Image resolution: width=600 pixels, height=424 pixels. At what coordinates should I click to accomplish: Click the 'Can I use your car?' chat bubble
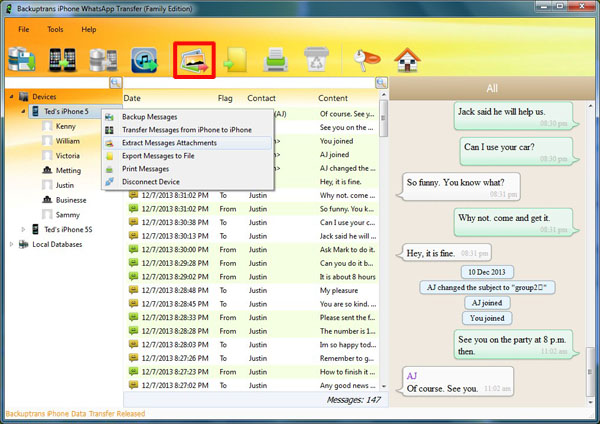[517, 152]
